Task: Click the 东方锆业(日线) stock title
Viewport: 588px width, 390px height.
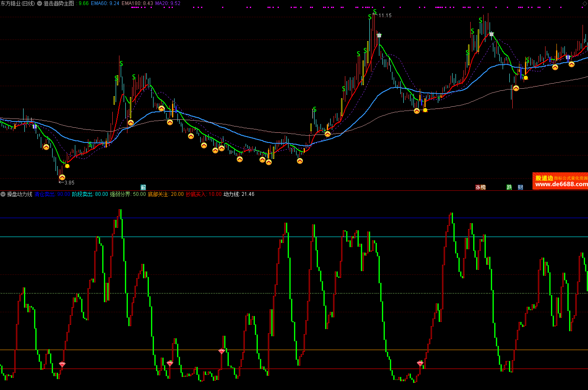Action: tap(18, 3)
